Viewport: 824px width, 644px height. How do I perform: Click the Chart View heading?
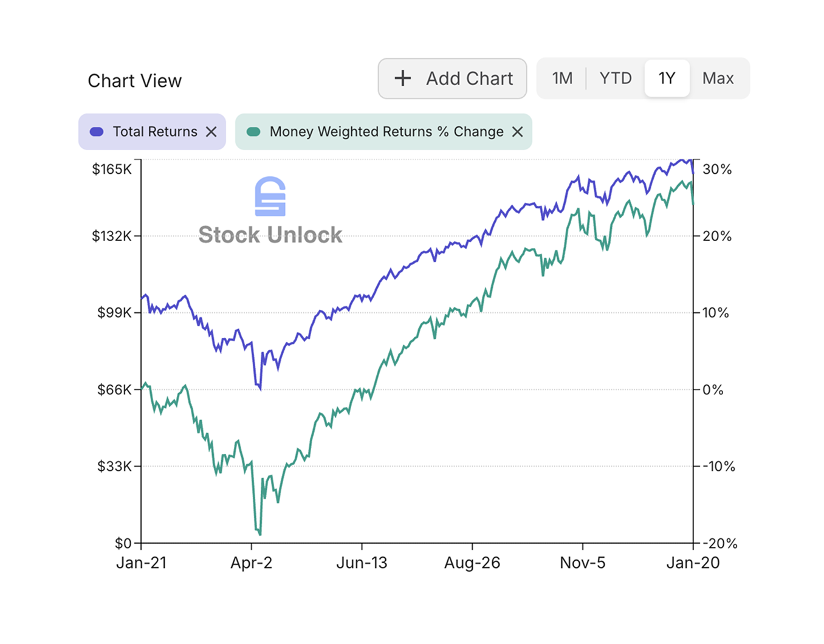click(135, 80)
